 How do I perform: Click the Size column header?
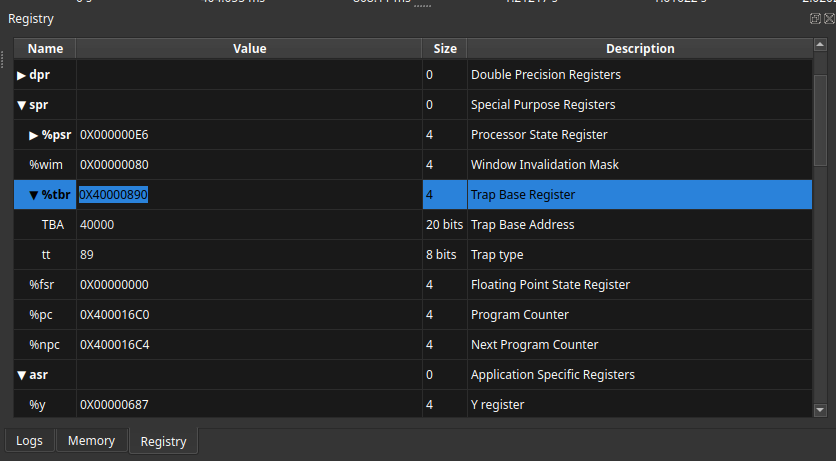445,48
